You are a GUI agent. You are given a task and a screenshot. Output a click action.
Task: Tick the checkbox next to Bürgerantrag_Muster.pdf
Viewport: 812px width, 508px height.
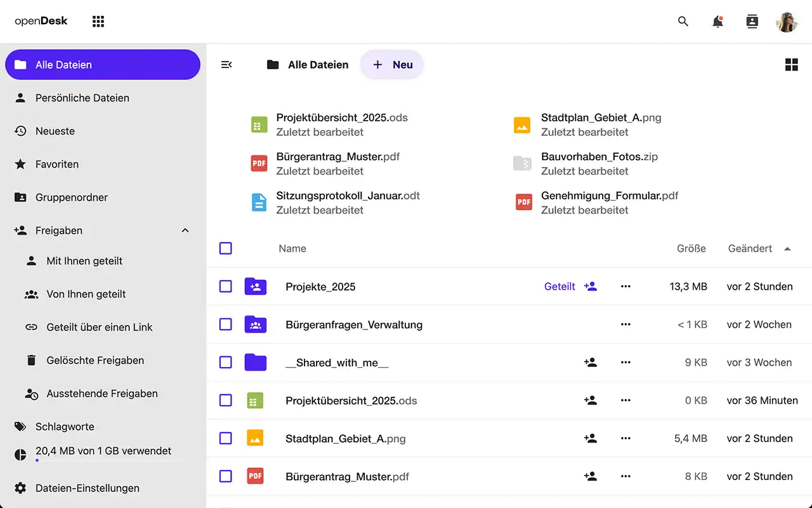225,476
